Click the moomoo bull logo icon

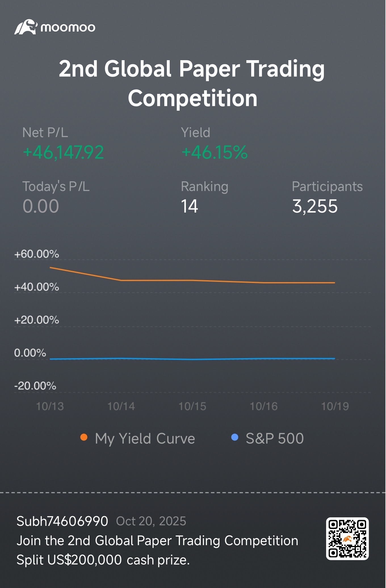tap(26, 27)
